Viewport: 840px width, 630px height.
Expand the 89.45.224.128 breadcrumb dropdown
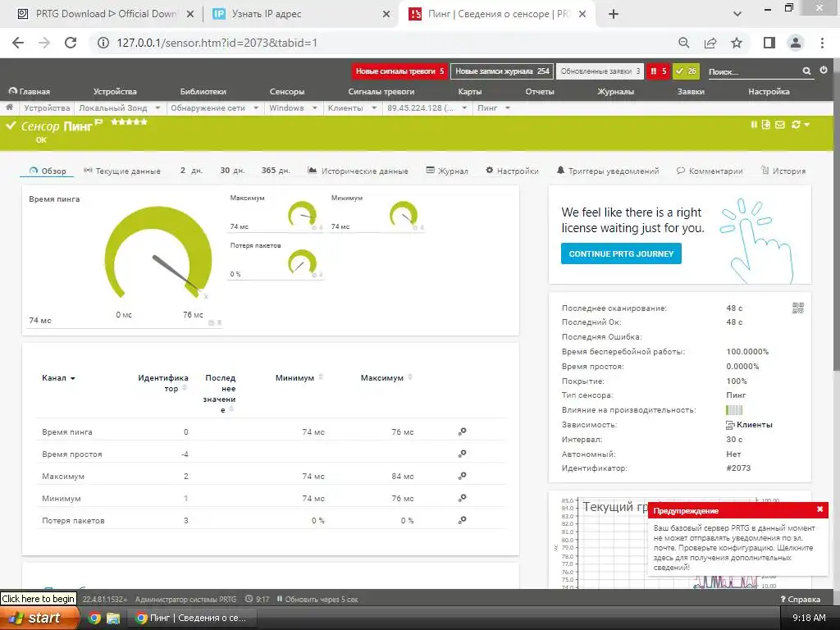click(464, 108)
